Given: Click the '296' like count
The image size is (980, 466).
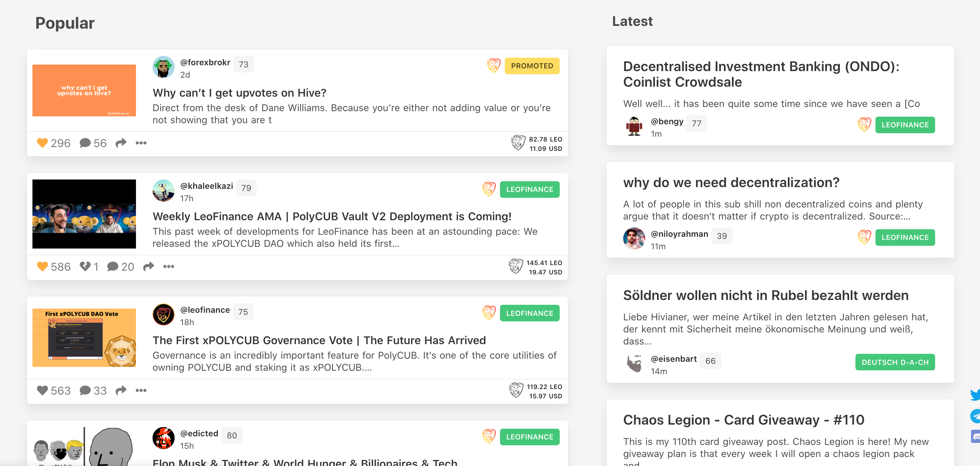Looking at the screenshot, I should (x=60, y=143).
